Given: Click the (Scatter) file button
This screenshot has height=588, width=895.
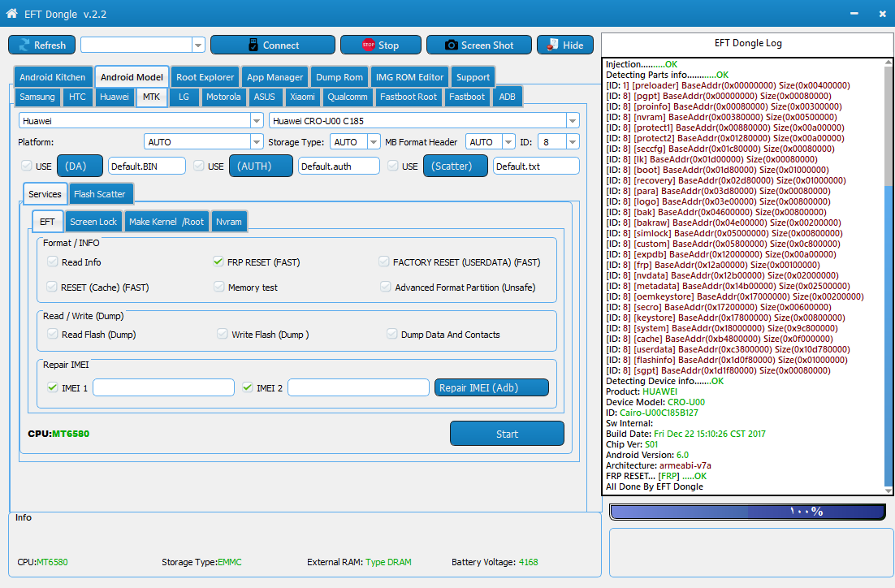Looking at the screenshot, I should click(455, 166).
